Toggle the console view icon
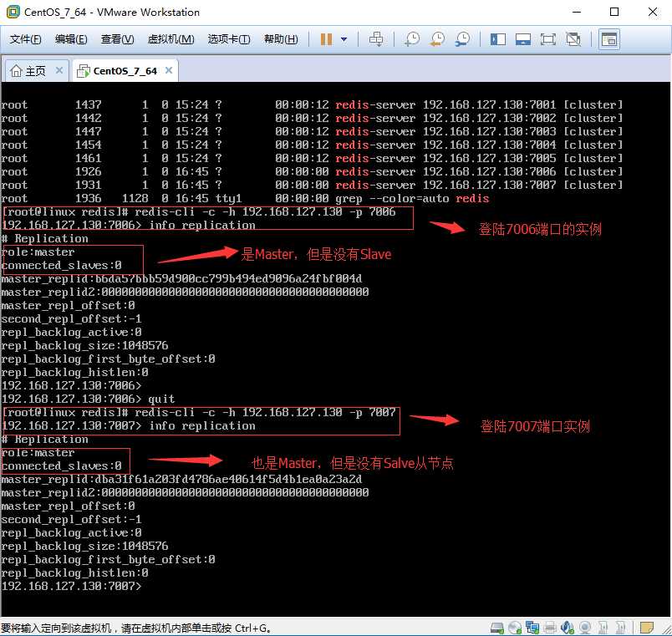This screenshot has height=636, width=672. 609,39
